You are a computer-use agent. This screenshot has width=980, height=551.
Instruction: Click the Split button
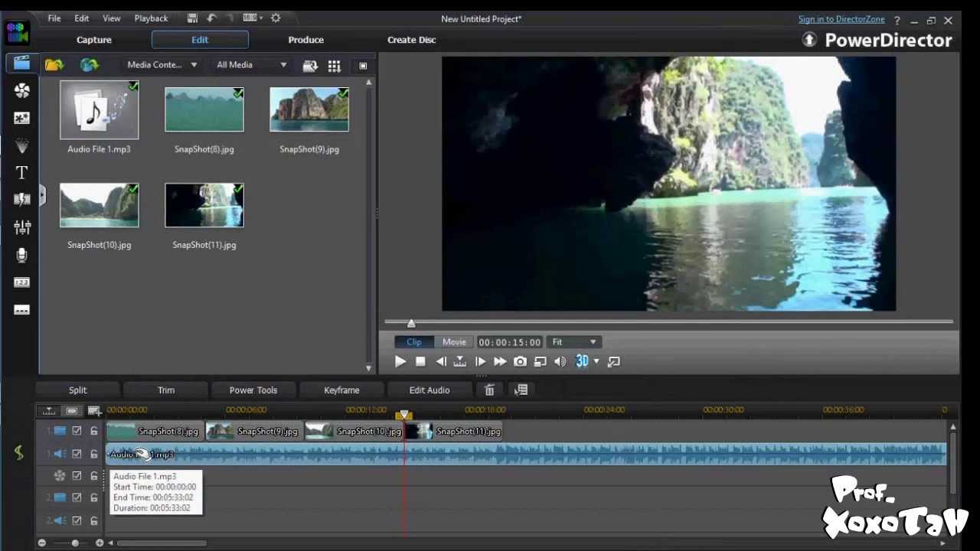pos(78,390)
